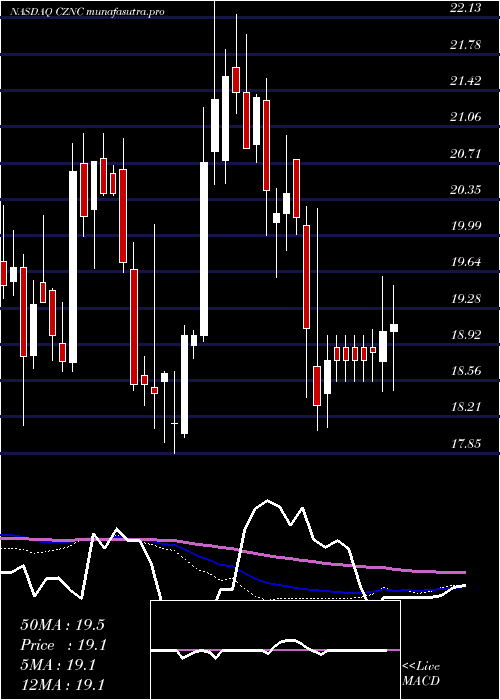500x700 pixels.
Task: Select the 21.78 price axis label
Action: pos(466,45)
